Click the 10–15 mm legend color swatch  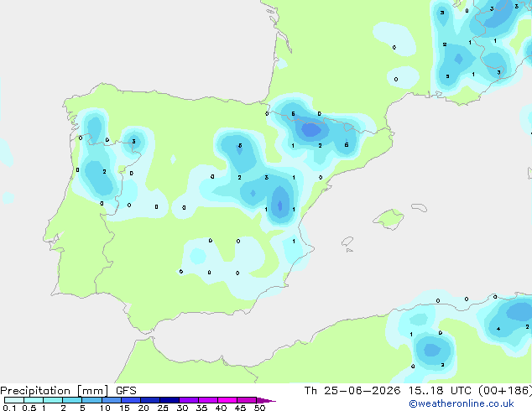click(x=112, y=400)
